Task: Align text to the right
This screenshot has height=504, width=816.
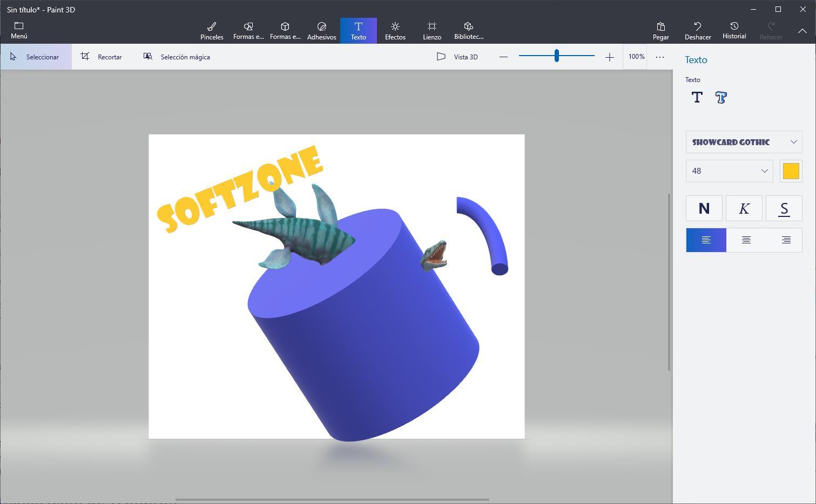Action: click(x=786, y=240)
